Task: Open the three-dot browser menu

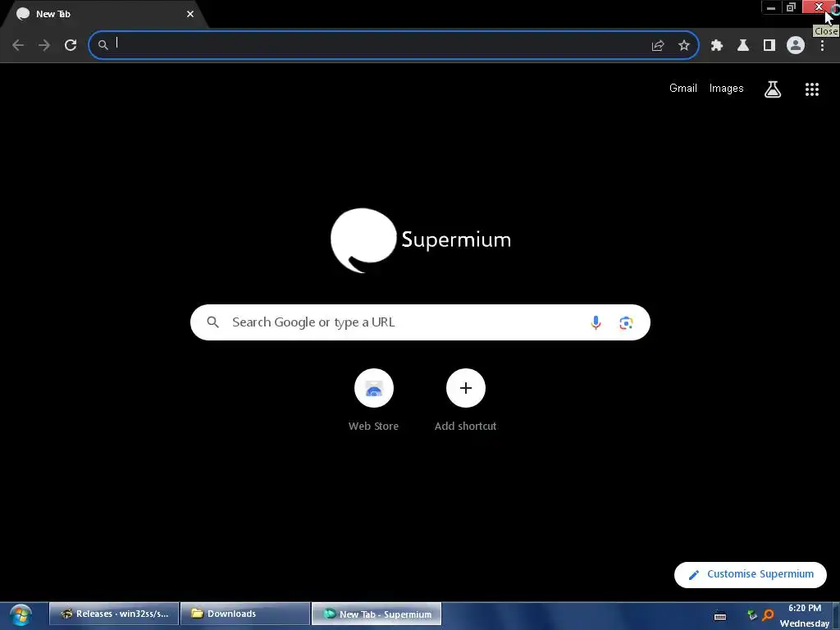Action: point(822,46)
